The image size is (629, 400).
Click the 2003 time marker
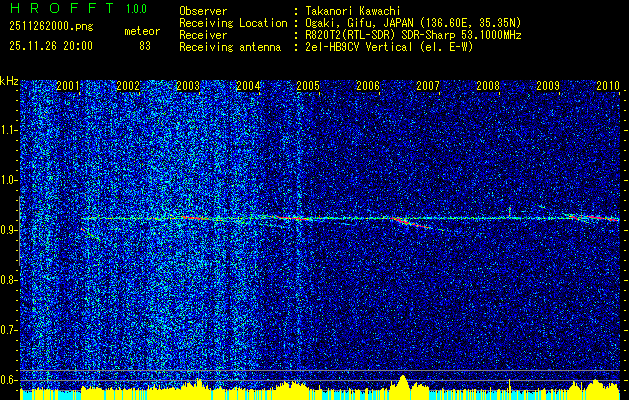click(x=188, y=86)
